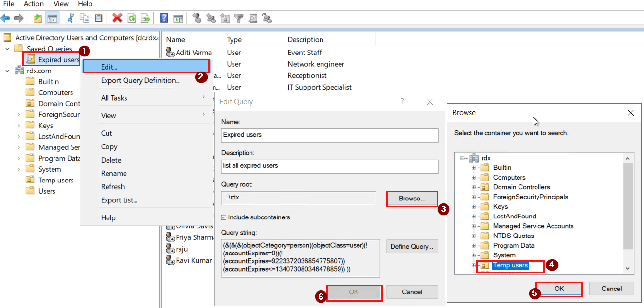Select the Create New User toolbar icon

(197, 18)
